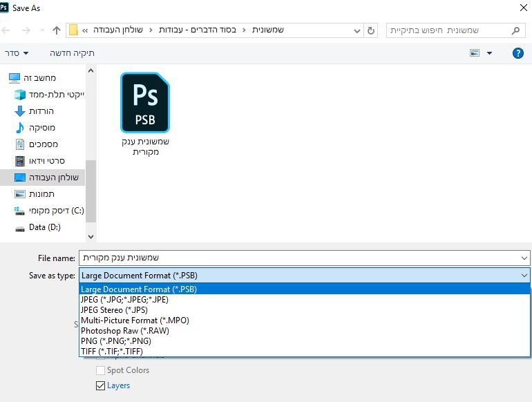532x402 pixels.
Task: Toggle the Spot Colors checkbox
Action: [100, 370]
